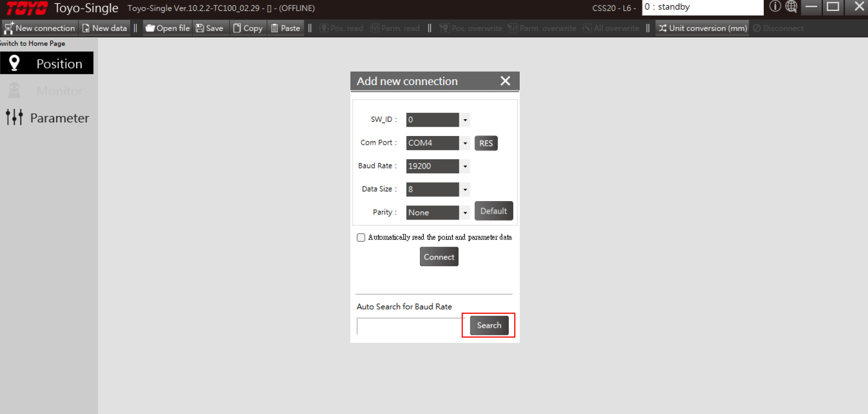This screenshot has width=868, height=414.
Task: Click the New connection toolbar button
Action: coord(39,28)
